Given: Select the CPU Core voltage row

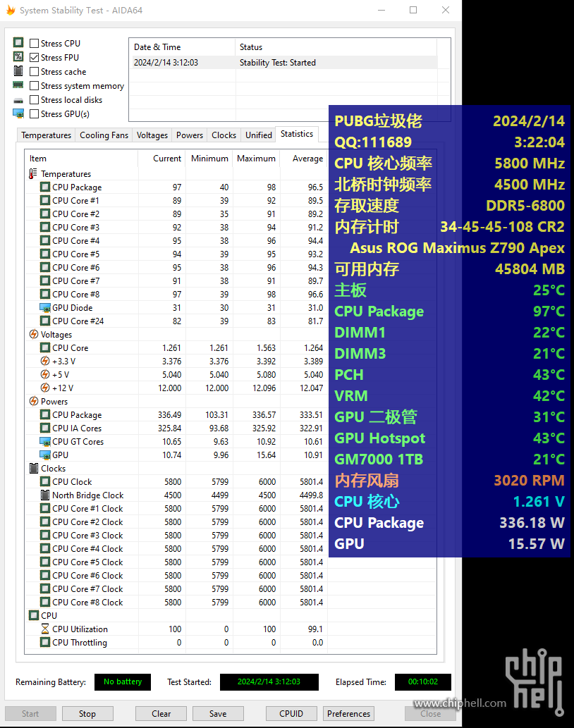Looking at the screenshot, I should click(176, 347).
